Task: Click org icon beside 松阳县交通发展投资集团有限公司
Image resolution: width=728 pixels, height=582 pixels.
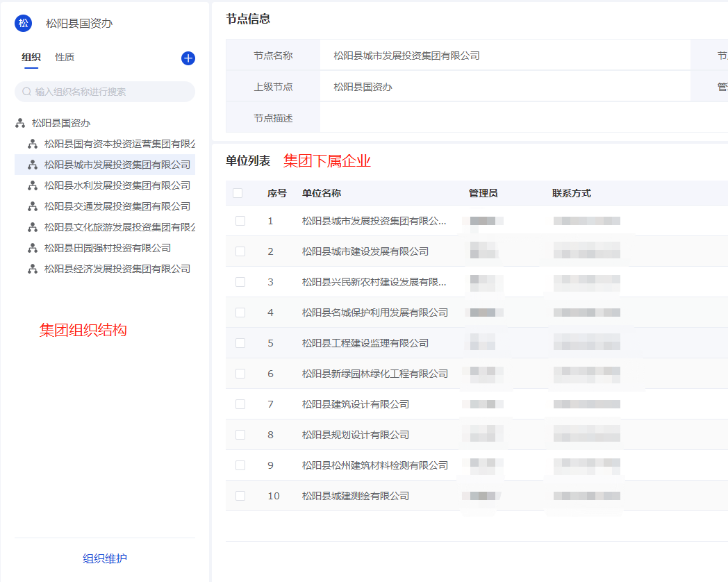Action: [32, 206]
